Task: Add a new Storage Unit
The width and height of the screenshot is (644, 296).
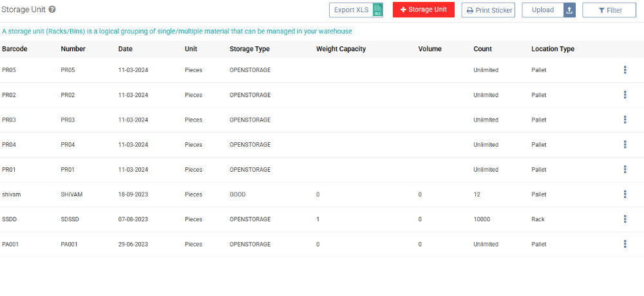Action: (423, 10)
